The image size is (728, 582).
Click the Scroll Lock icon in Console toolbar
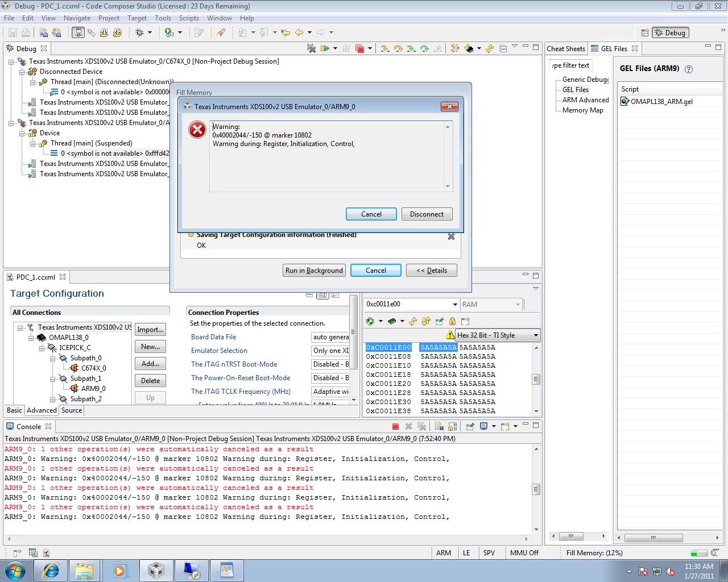[452, 426]
